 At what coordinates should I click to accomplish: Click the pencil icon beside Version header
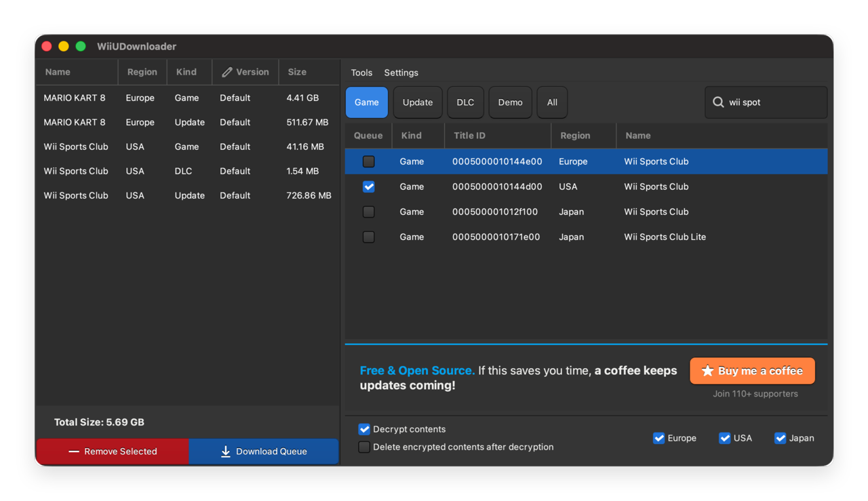(227, 72)
